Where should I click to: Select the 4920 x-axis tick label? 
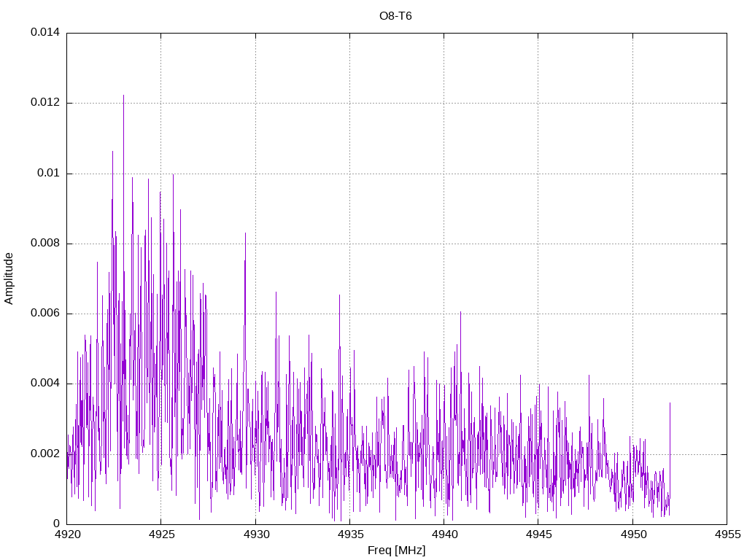66,535
